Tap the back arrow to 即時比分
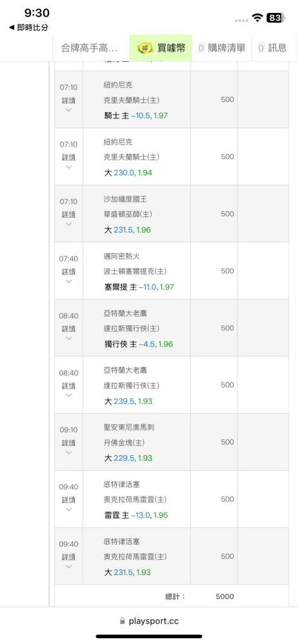 click(x=12, y=28)
